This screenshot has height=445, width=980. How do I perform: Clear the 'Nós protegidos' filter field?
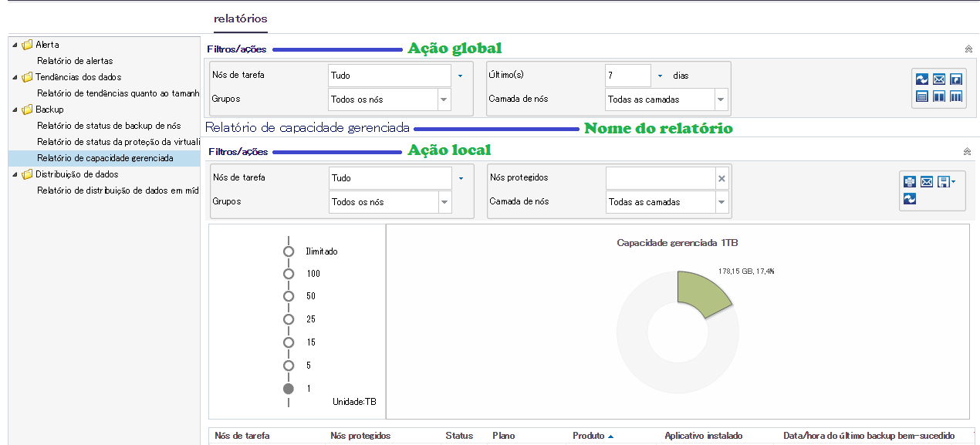721,178
